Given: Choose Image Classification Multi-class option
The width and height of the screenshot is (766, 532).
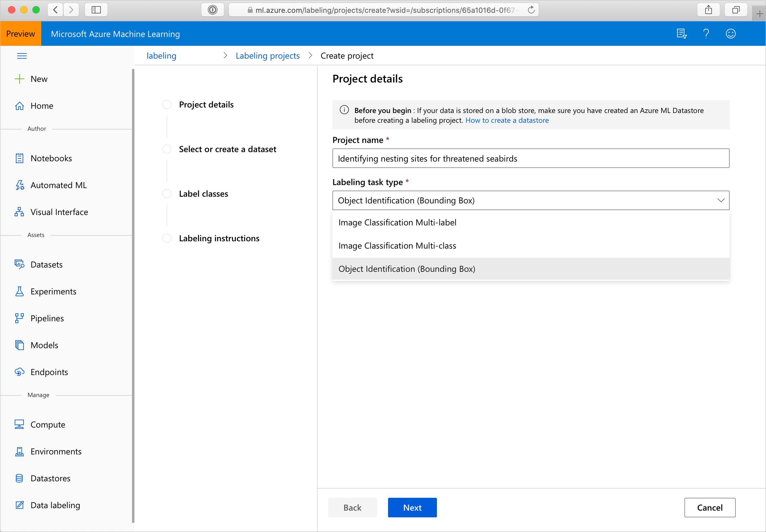Looking at the screenshot, I should (397, 246).
